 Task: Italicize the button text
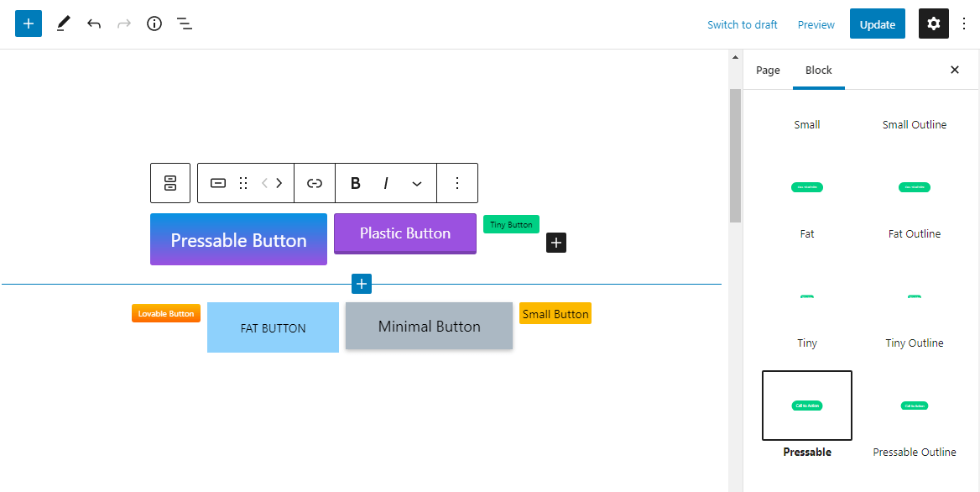(385, 182)
